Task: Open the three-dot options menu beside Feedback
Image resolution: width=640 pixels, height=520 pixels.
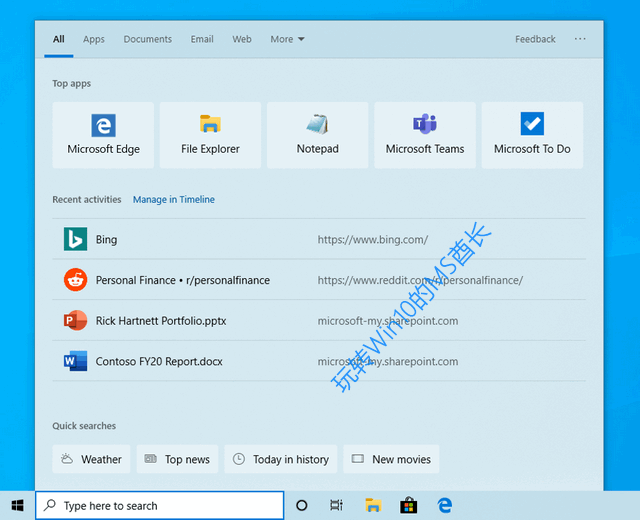Action: pyautogui.click(x=580, y=39)
